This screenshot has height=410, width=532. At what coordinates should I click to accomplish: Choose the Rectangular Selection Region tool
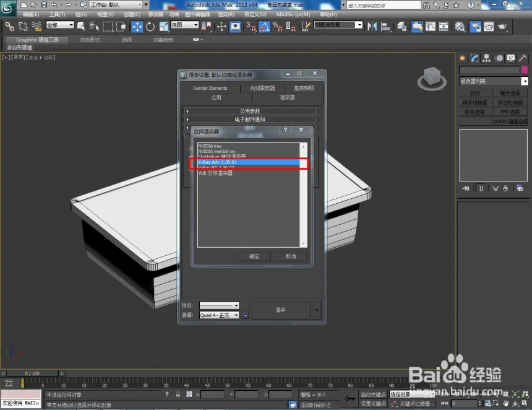(108, 26)
